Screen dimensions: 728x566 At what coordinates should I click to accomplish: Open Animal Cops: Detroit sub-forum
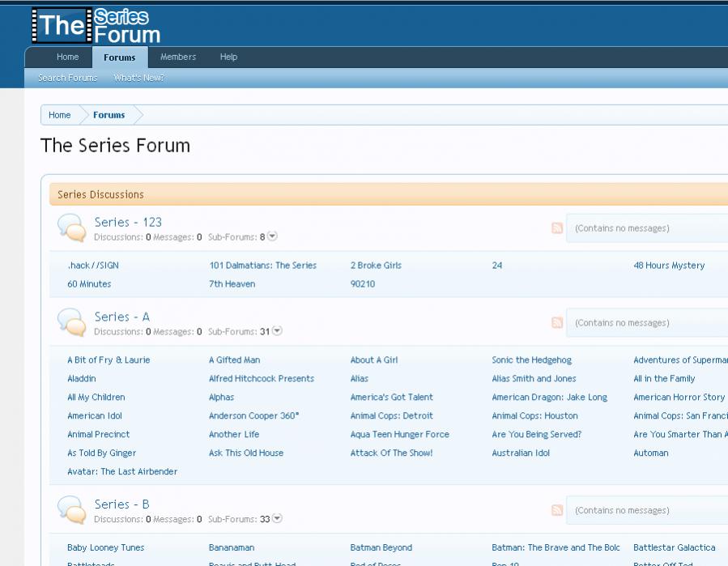392,415
